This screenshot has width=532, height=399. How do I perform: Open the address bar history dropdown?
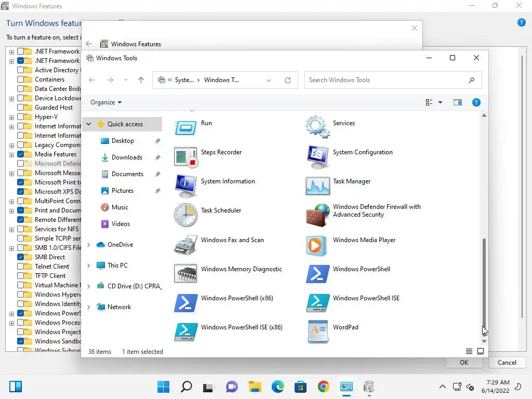pyautogui.click(x=269, y=81)
